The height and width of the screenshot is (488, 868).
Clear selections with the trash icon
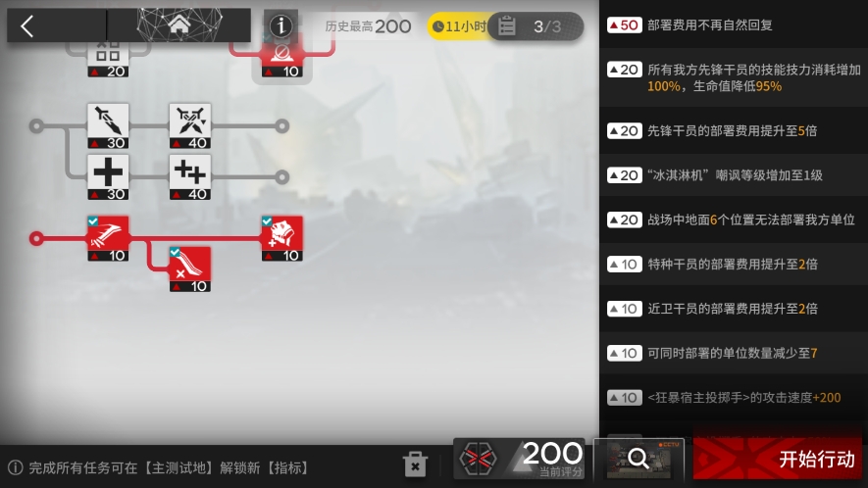(415, 464)
